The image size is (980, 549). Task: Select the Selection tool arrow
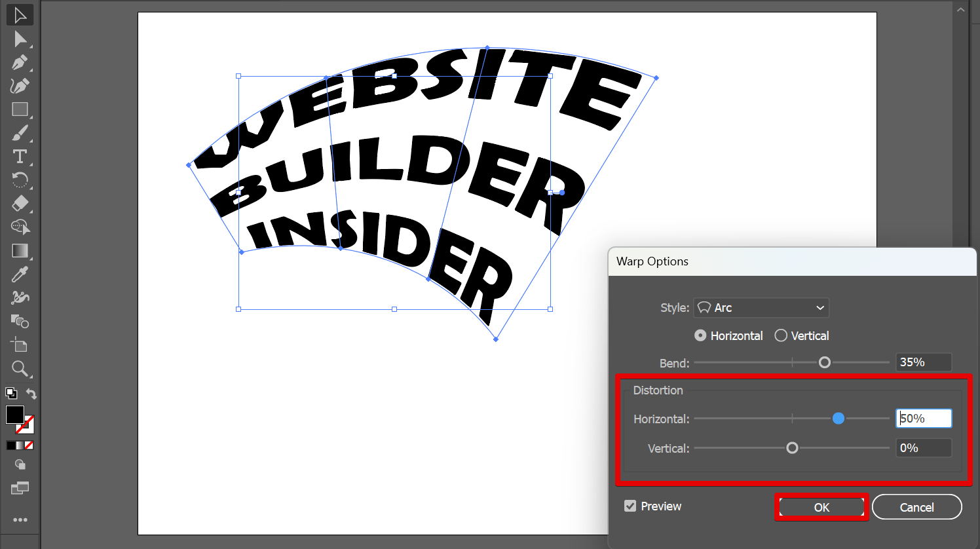pos(20,15)
